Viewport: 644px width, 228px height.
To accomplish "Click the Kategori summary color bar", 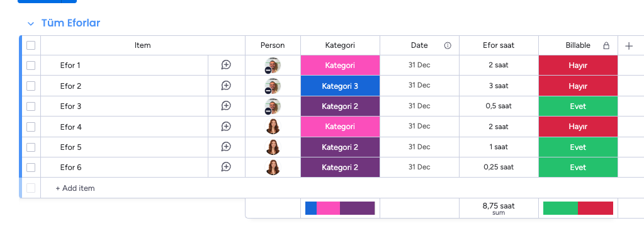I will [x=340, y=208].
